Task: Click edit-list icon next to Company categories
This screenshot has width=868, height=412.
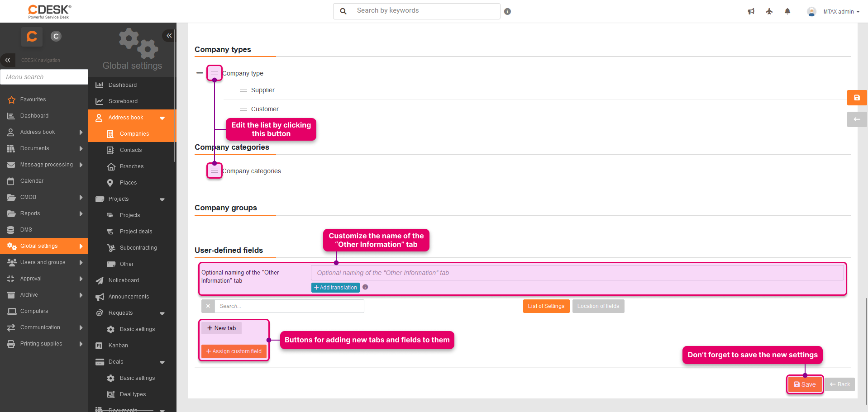Action: (215, 170)
